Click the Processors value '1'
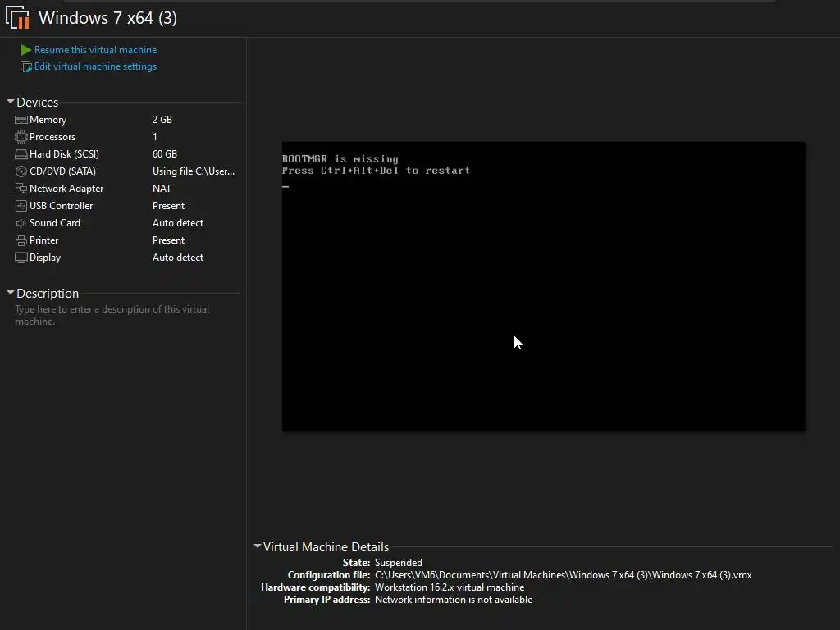 (x=155, y=137)
